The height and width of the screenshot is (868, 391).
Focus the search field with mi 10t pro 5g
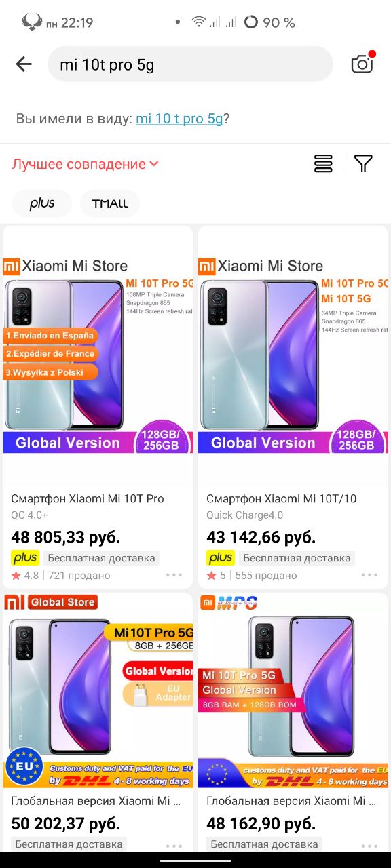[190, 64]
